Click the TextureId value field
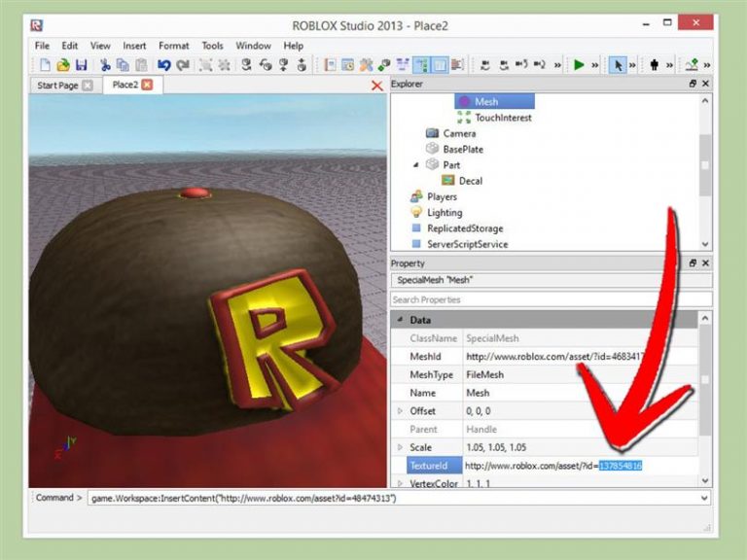The image size is (747, 560). (581, 466)
